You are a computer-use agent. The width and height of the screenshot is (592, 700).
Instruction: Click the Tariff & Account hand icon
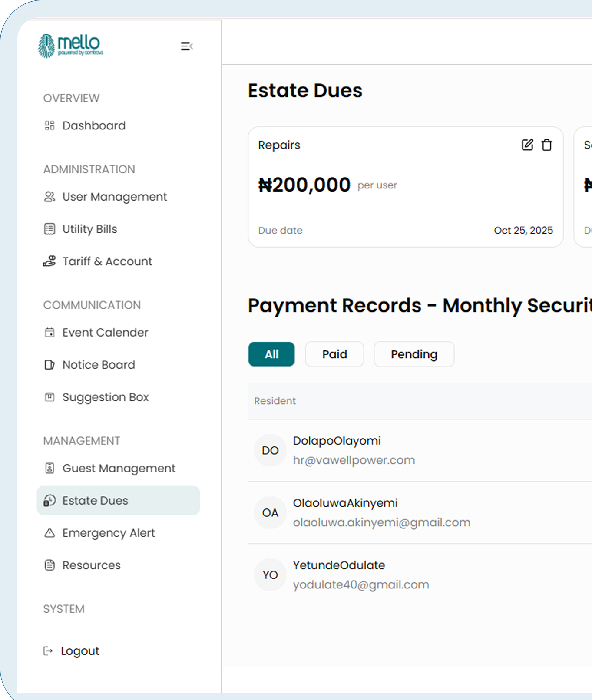[50, 261]
